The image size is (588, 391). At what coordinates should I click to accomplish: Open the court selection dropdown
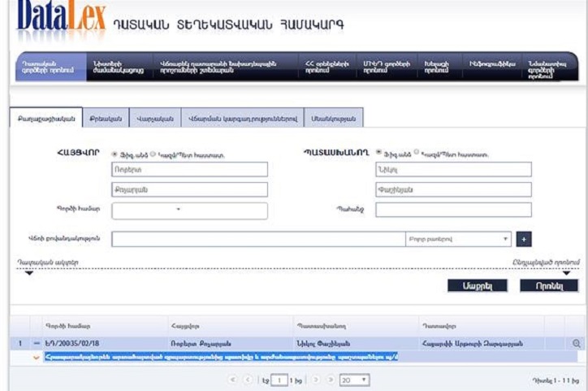click(x=458, y=240)
